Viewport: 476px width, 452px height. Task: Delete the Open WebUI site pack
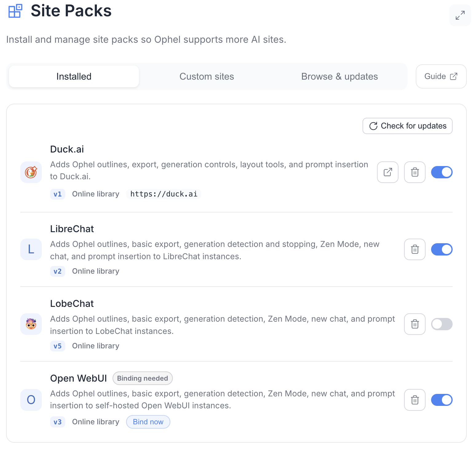tap(415, 400)
